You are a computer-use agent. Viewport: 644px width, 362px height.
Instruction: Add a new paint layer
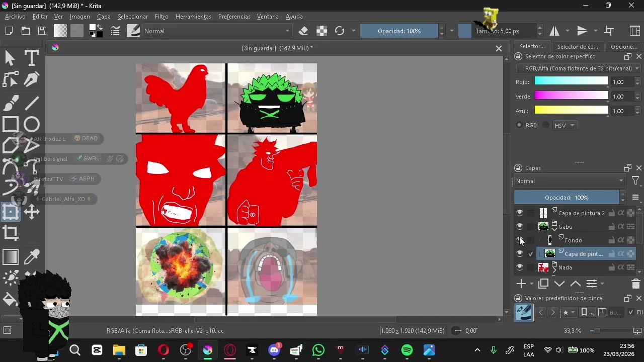[x=521, y=284]
